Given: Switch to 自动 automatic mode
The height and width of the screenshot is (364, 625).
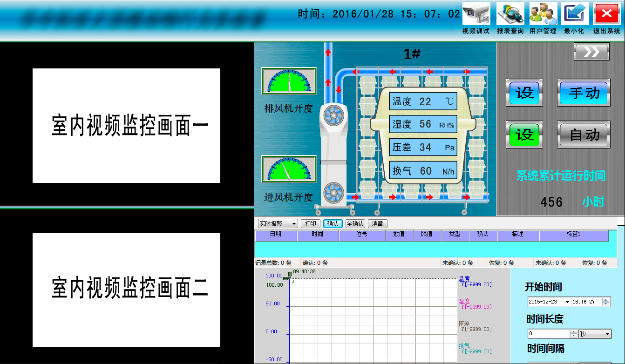Looking at the screenshot, I should [x=584, y=135].
